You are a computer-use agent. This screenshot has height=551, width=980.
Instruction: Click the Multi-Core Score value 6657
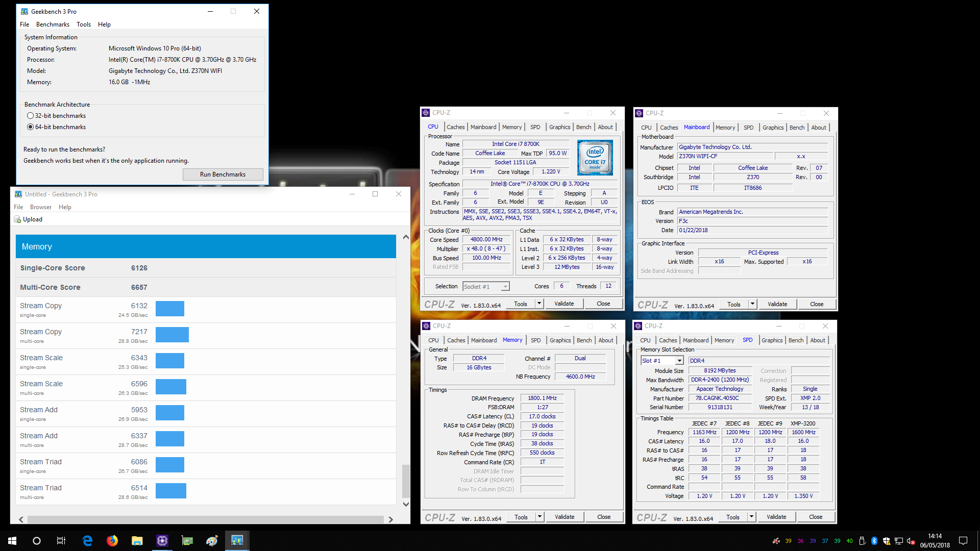pos(139,287)
